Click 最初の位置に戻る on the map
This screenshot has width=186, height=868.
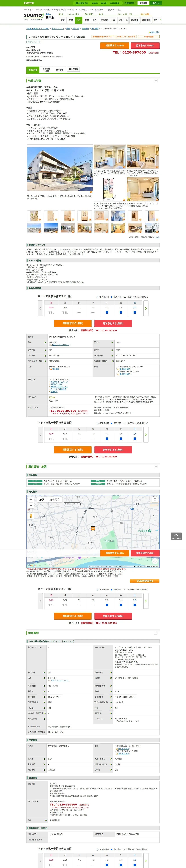[x=72, y=504]
